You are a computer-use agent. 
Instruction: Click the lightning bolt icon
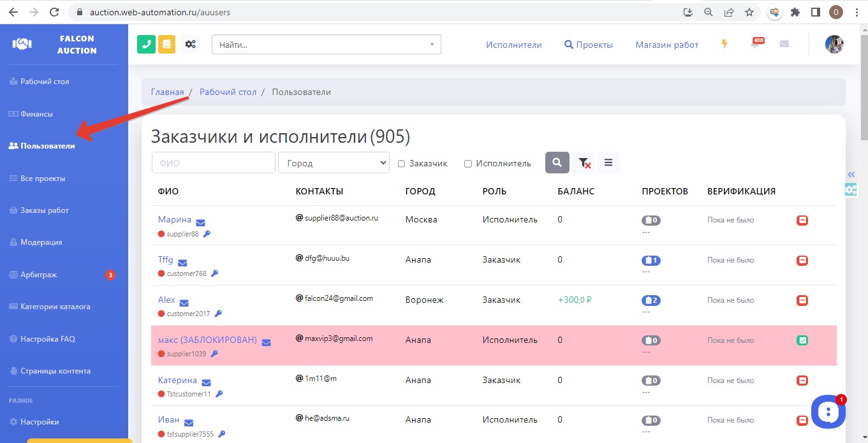click(725, 44)
